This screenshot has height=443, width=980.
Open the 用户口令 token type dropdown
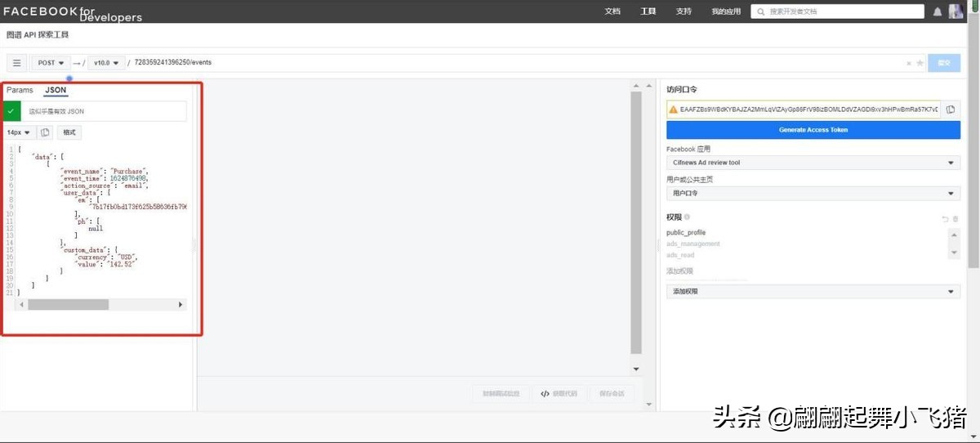(813, 194)
